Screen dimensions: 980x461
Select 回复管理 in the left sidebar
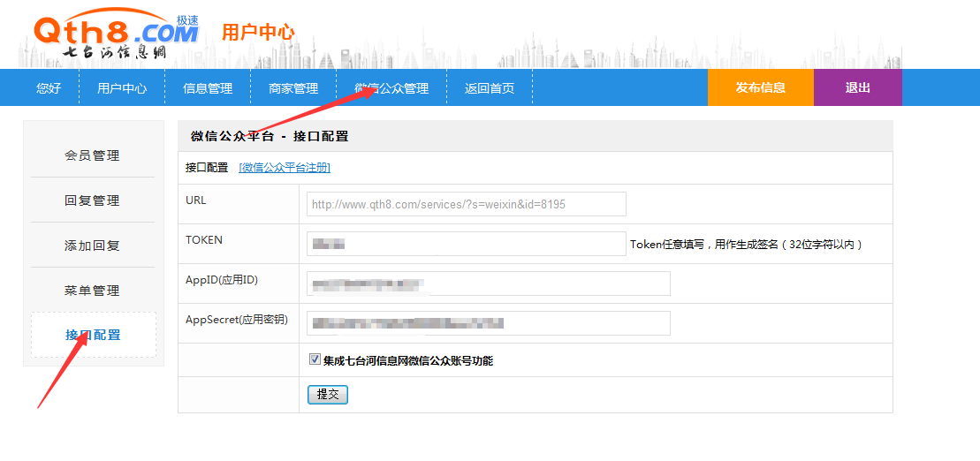click(92, 200)
